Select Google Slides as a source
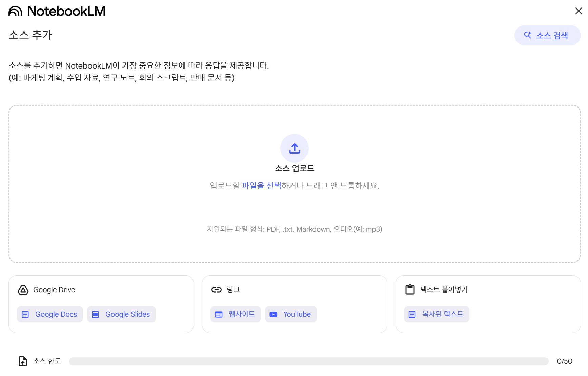588x376 pixels. 121,314
